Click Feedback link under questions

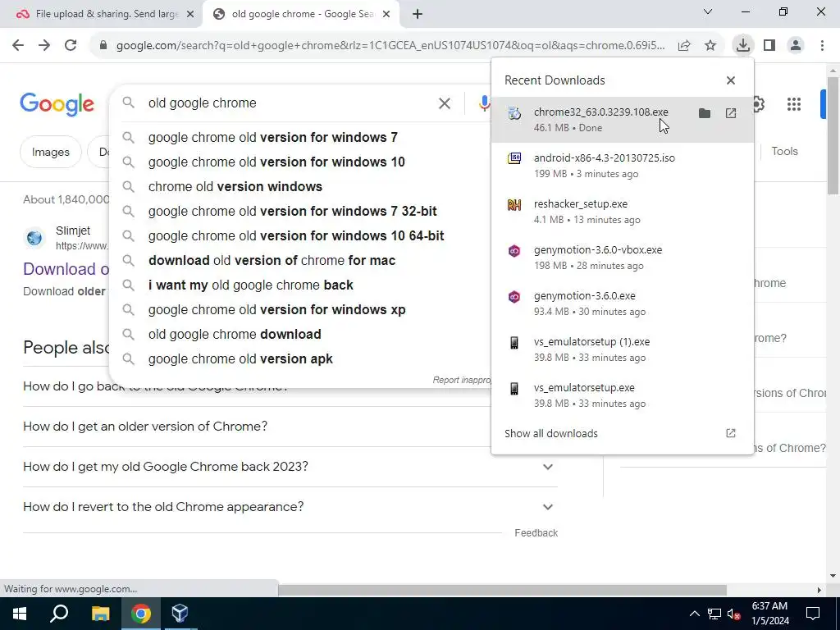click(536, 533)
